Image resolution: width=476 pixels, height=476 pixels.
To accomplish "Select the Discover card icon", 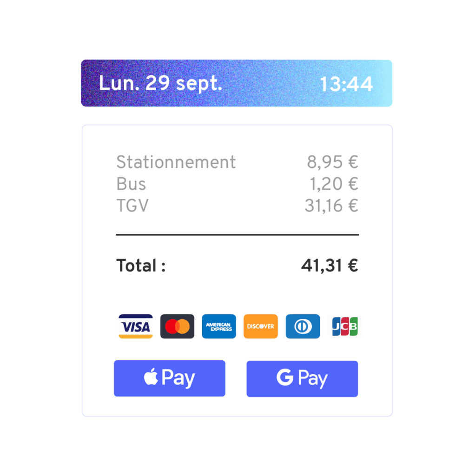I will click(261, 326).
